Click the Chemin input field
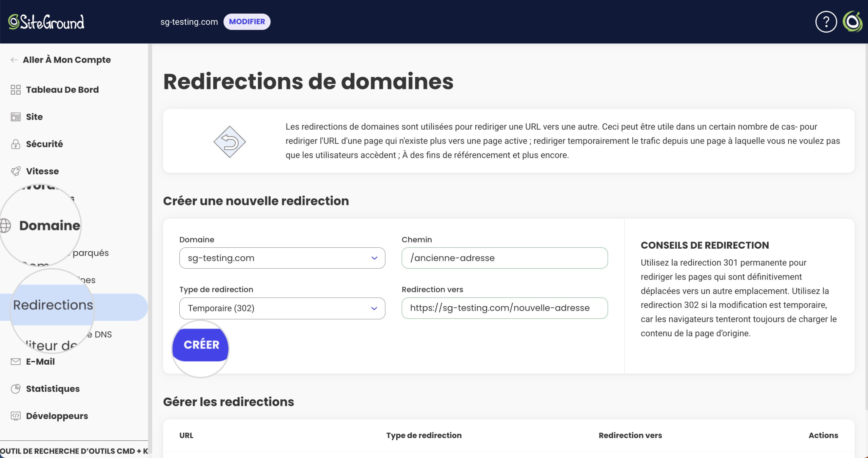The width and height of the screenshot is (868, 458). (x=505, y=258)
